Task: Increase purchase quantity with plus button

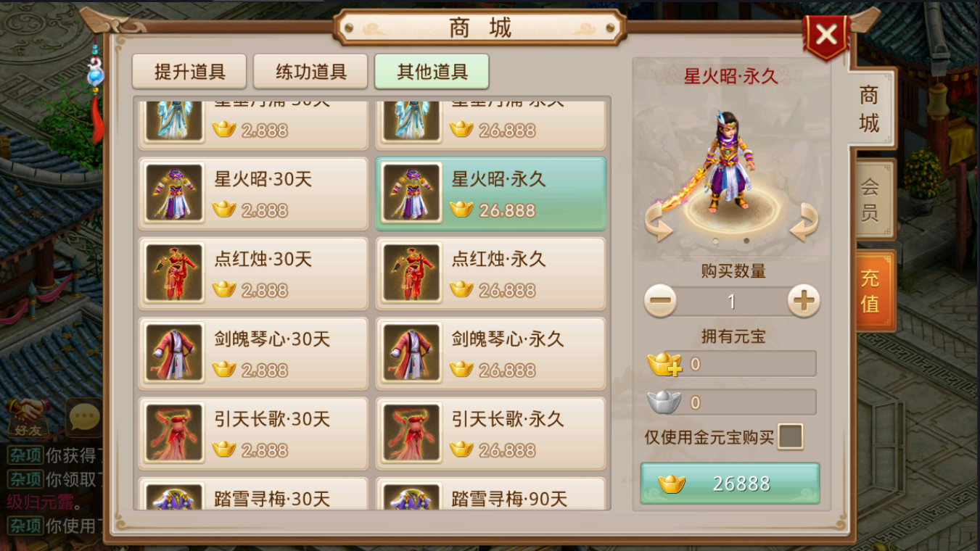Action: (803, 301)
